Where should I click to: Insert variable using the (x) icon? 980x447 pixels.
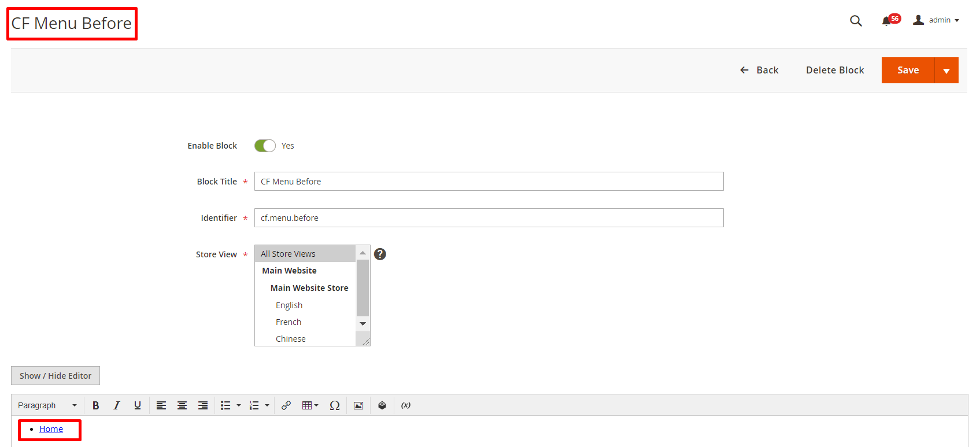[406, 405]
